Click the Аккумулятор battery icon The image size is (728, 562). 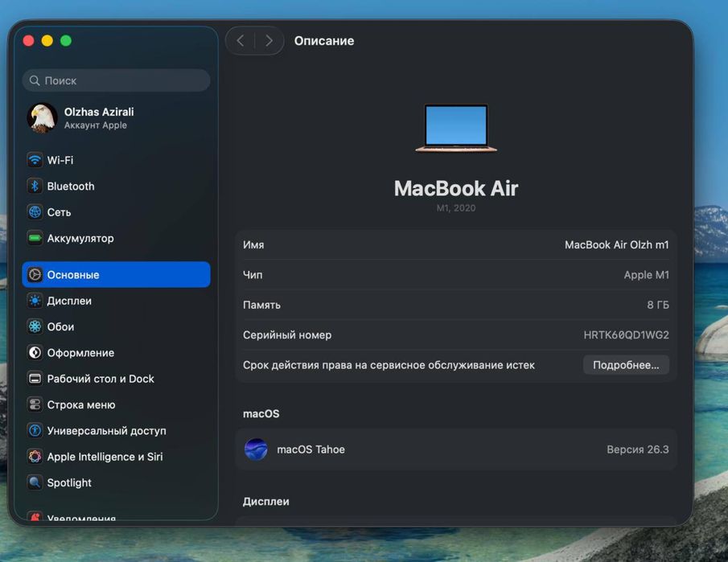point(35,238)
